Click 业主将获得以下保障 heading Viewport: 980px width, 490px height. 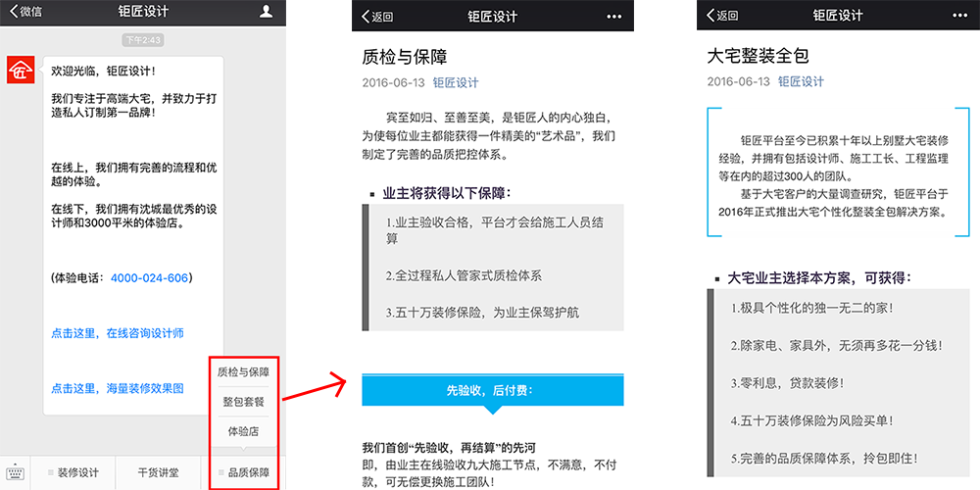coord(447,193)
